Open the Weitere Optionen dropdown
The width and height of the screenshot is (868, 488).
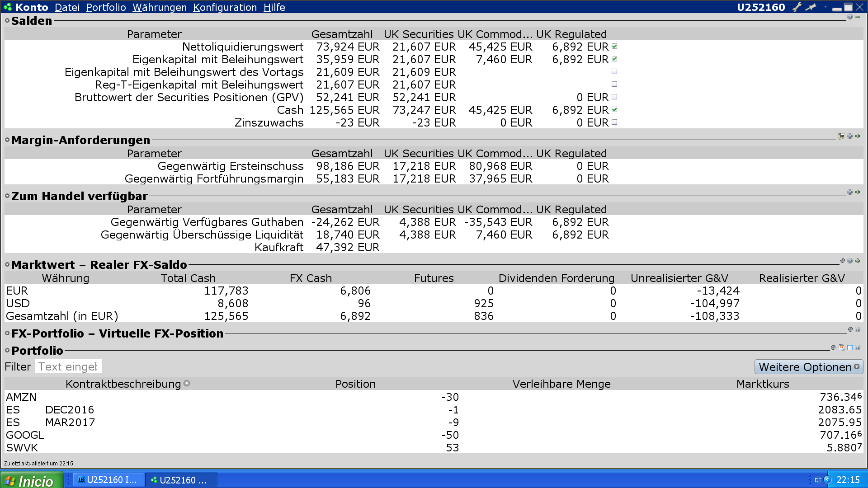808,367
